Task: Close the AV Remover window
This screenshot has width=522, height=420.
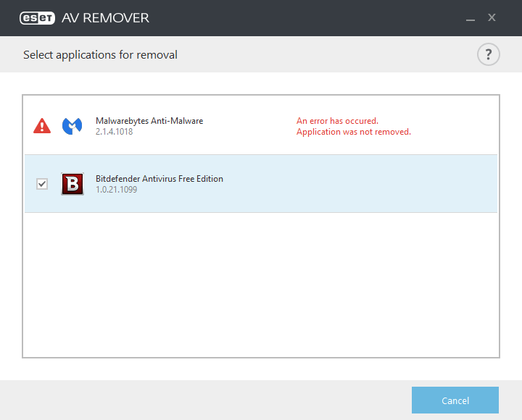Action: pos(492,17)
